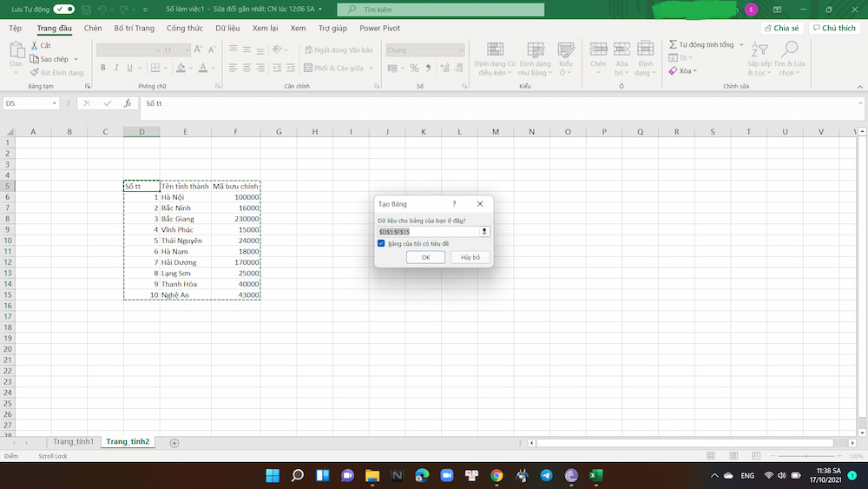Screen dimensions: 868x489
Task: Click Find & Select (Tìm & Lựa chọn) magnifier
Action: click(789, 50)
